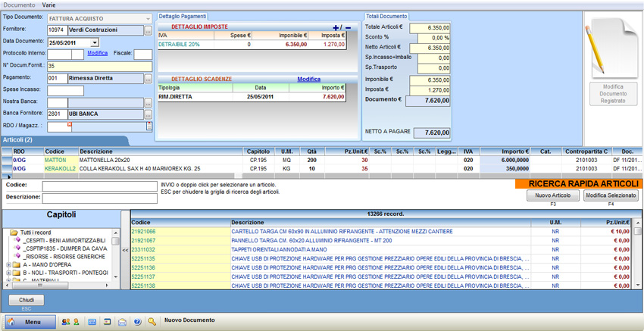The image size is (644, 331).
Task: Click the document icon beside RDO / Magazz. field
Action: point(149,126)
